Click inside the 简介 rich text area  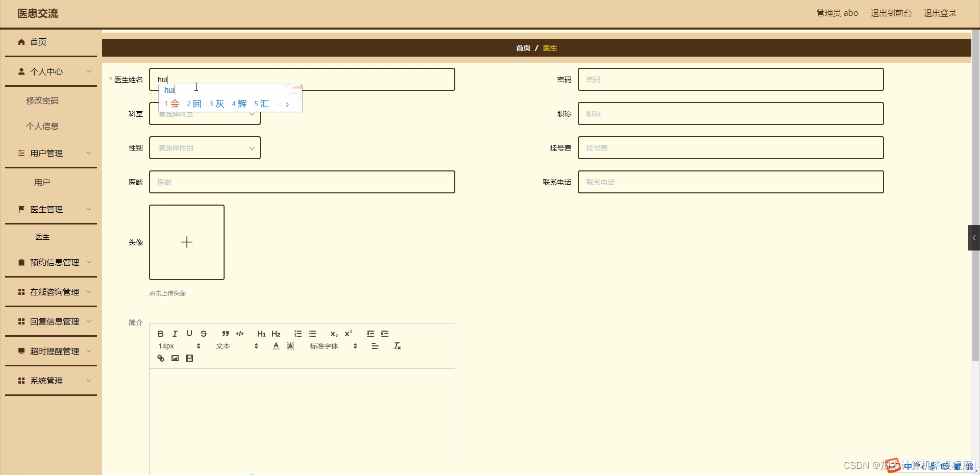coord(302,421)
